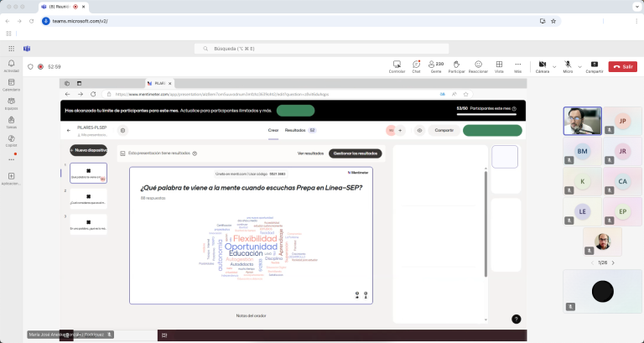Image resolution: width=644 pixels, height=343 pixels.
Task: Raise hand with Participar button
Action: [x=456, y=65]
